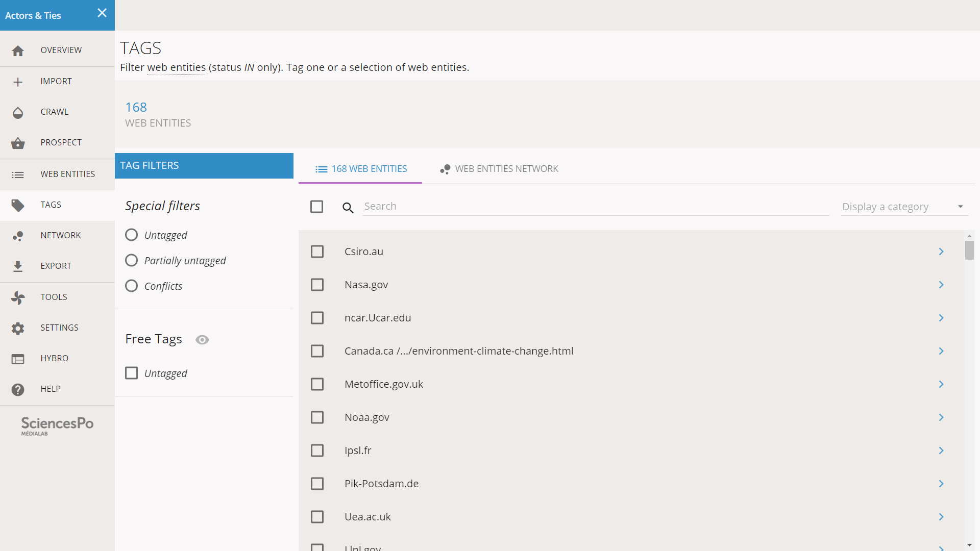Check Untagged under Free Tags
980x551 pixels.
(131, 373)
